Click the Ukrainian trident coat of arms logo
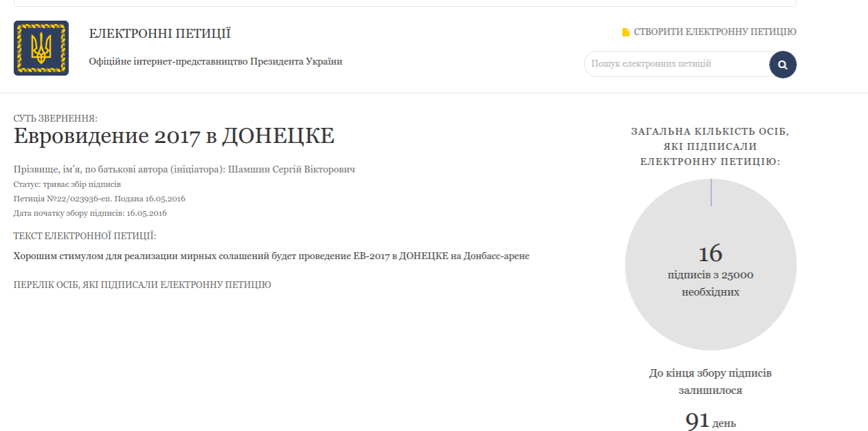The height and width of the screenshot is (431, 868). (x=41, y=48)
